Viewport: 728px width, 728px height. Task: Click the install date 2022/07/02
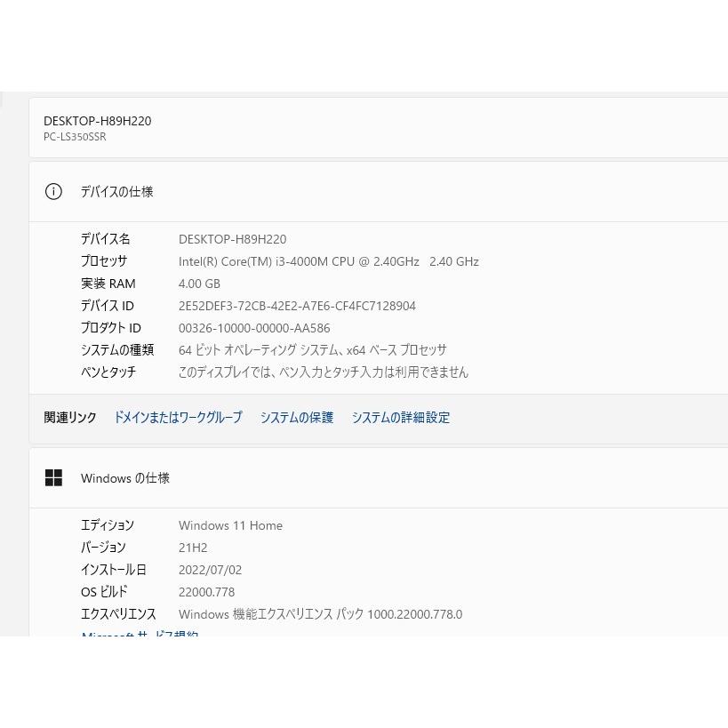click(210, 570)
